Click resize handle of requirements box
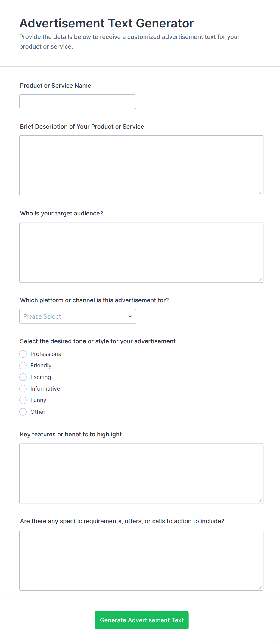The width and height of the screenshot is (280, 644). [260, 587]
